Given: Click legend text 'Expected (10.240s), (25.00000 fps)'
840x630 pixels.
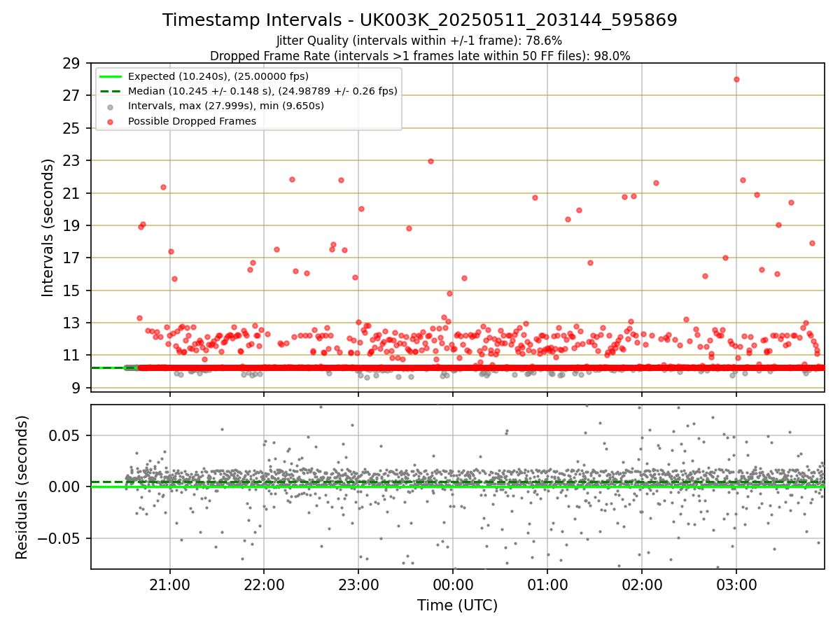Looking at the screenshot, I should [x=218, y=76].
